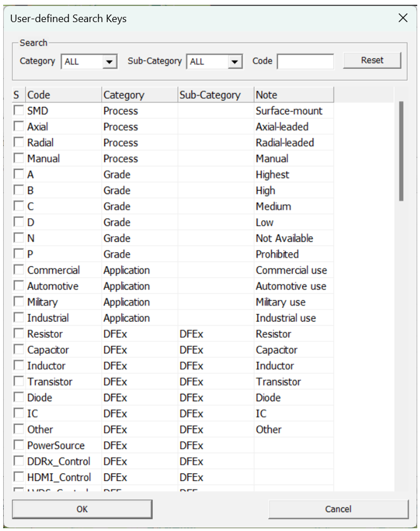The height and width of the screenshot is (531, 420).
Task: Click the Category column header
Action: pos(139,95)
